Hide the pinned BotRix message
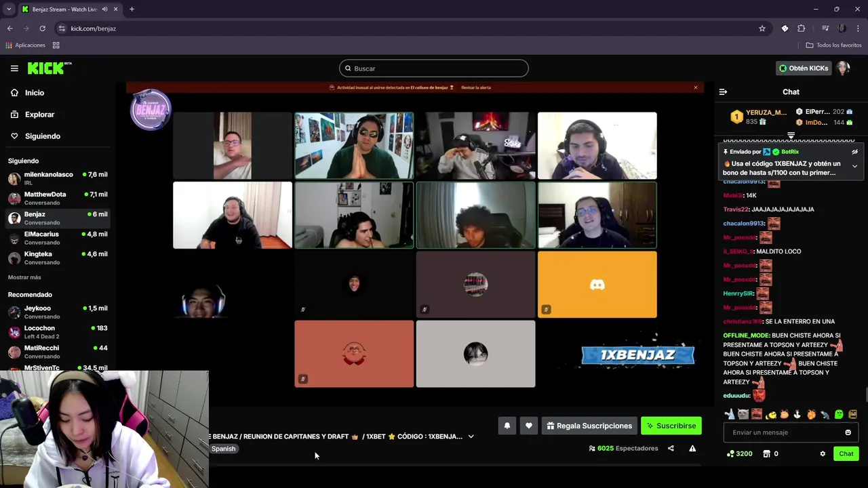 click(x=854, y=152)
